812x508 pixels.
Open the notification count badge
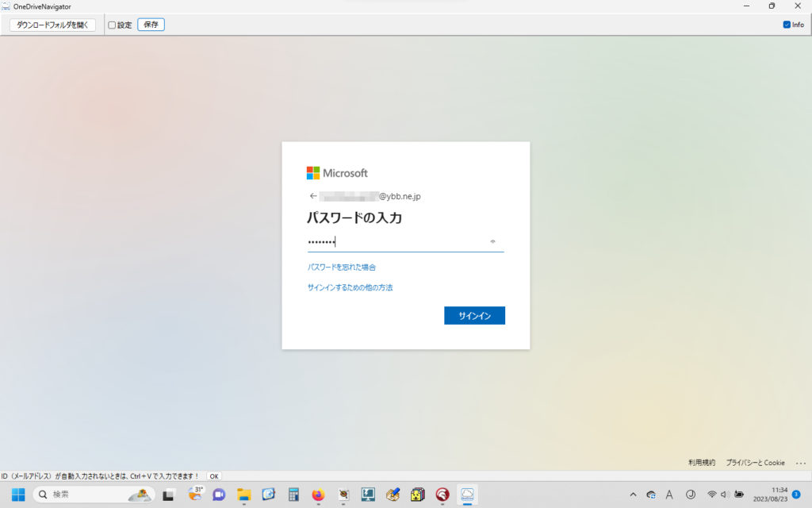point(796,495)
